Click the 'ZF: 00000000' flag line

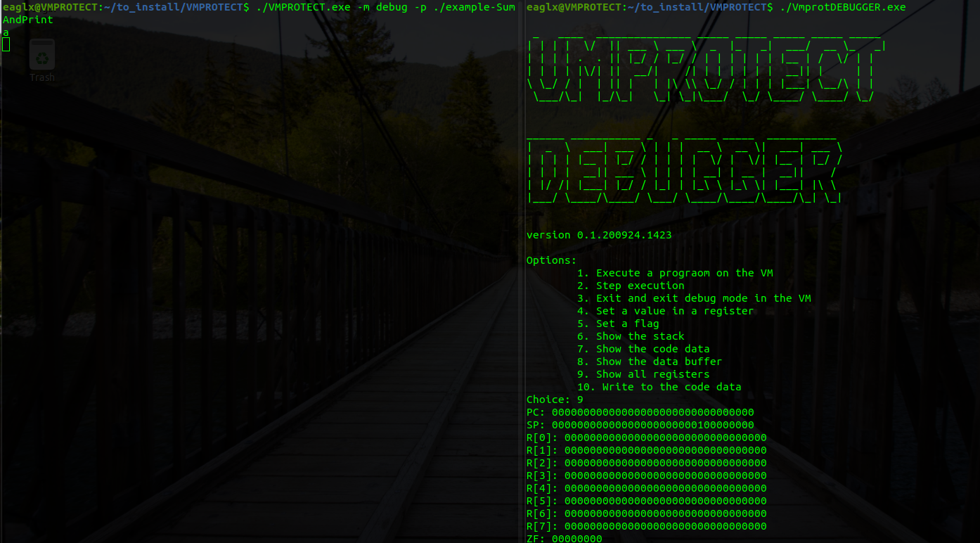(564, 538)
